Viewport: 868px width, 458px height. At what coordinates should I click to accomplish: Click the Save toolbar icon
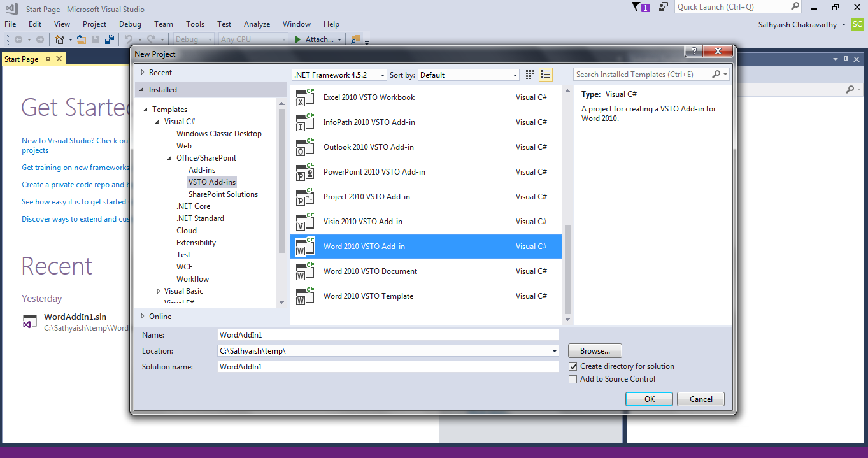tap(96, 39)
